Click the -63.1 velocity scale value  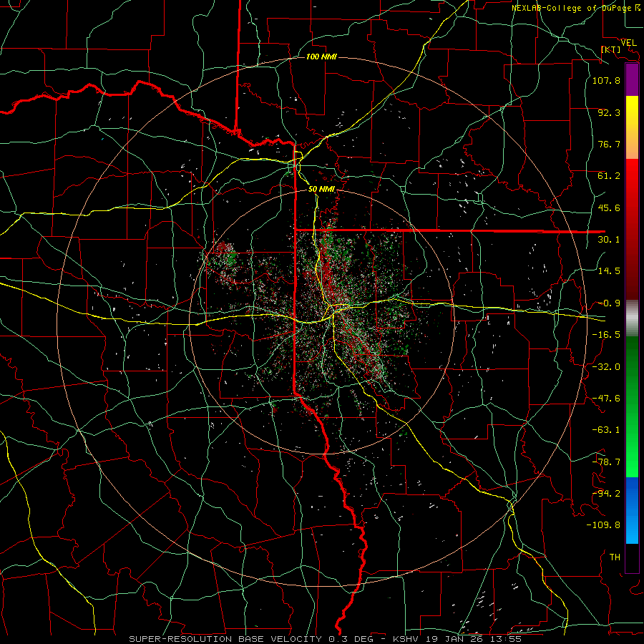[606, 430]
